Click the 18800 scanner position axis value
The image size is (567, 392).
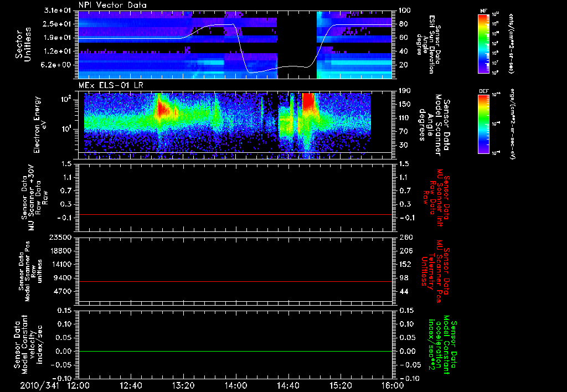click(x=60, y=251)
